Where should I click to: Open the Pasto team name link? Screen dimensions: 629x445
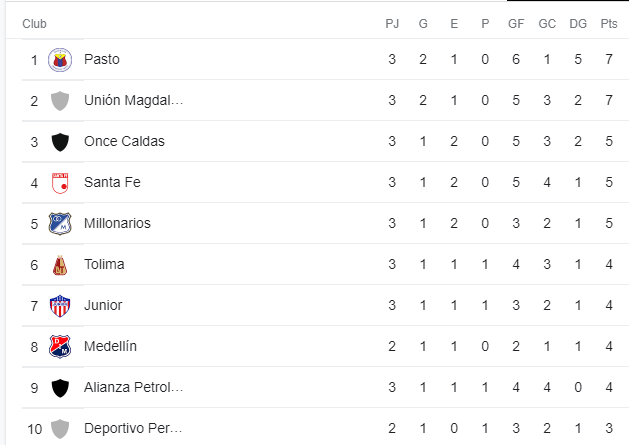101,59
